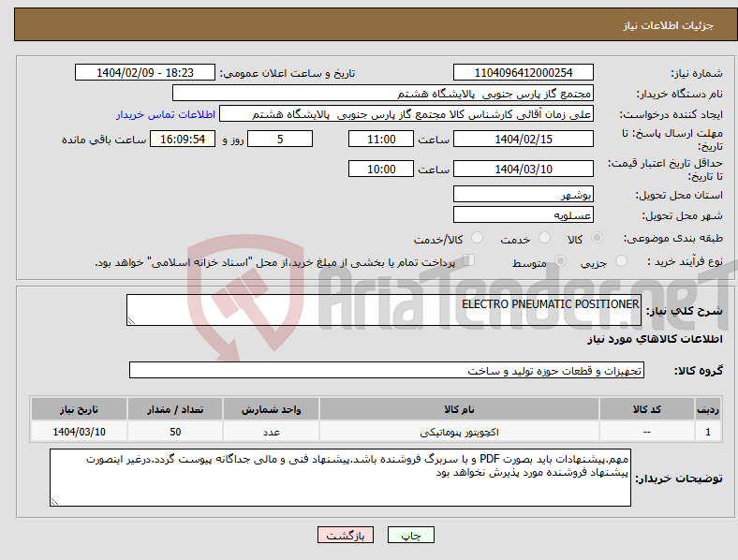Screen dimensions: 738x560
Task: Click the شهر محل تحویل label
Action: click(x=683, y=215)
